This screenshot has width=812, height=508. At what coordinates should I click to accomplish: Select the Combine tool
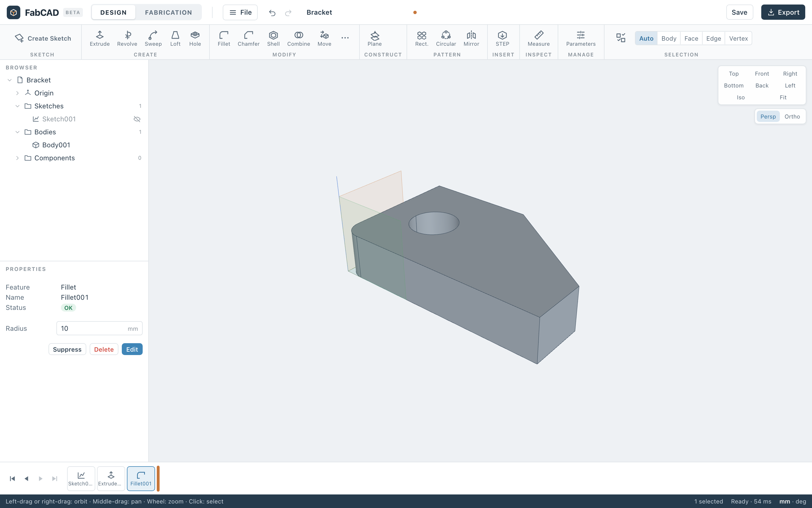[x=298, y=39]
